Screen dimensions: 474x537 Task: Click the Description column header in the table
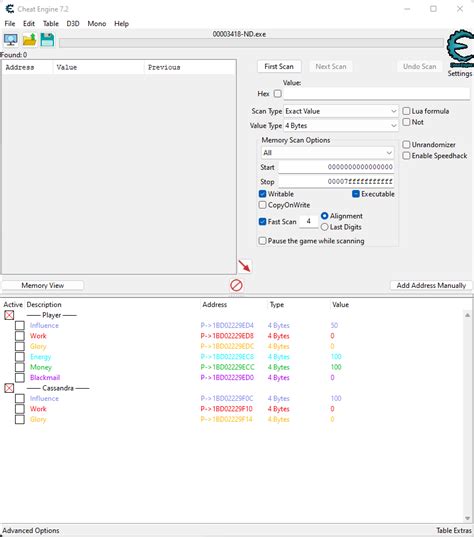[44, 304]
